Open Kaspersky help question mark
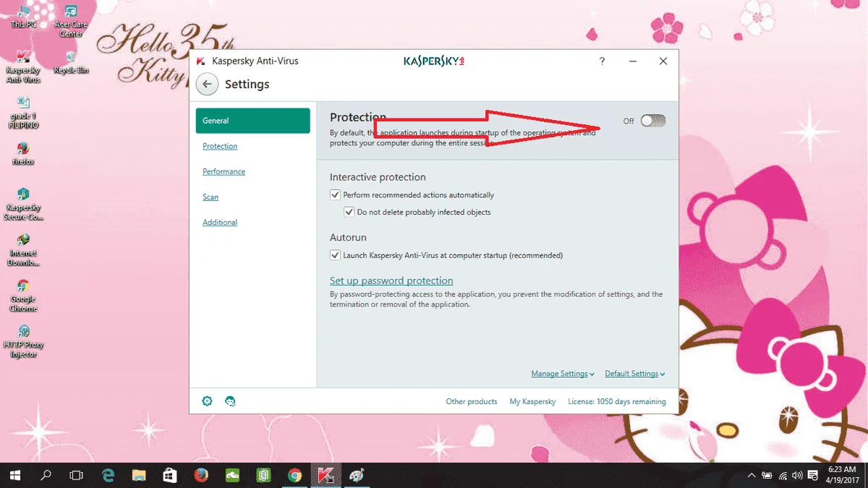Viewport: 868px width, 488px height. click(602, 61)
